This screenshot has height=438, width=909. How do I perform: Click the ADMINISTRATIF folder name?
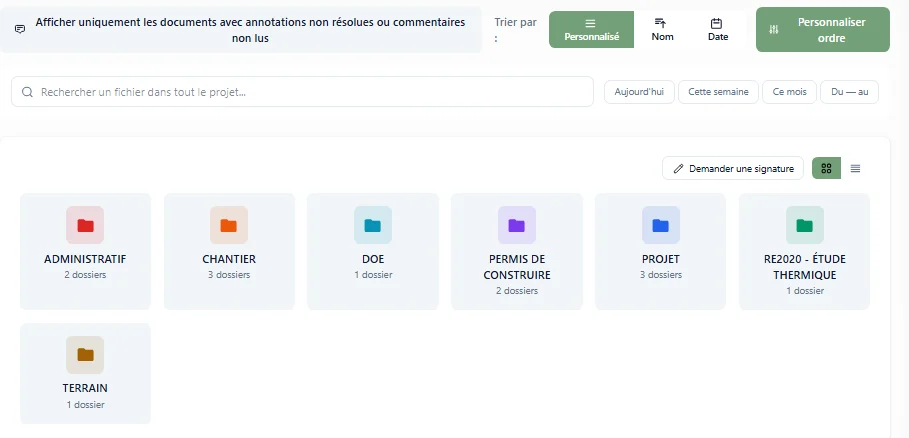(x=85, y=260)
